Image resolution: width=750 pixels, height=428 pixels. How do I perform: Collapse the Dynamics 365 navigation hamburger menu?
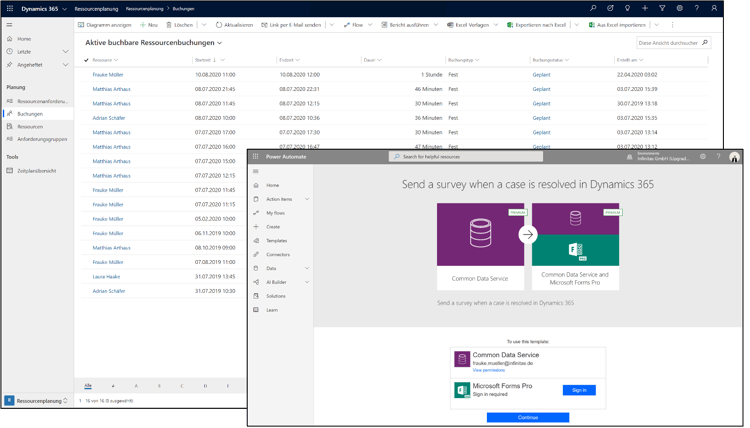click(x=9, y=24)
